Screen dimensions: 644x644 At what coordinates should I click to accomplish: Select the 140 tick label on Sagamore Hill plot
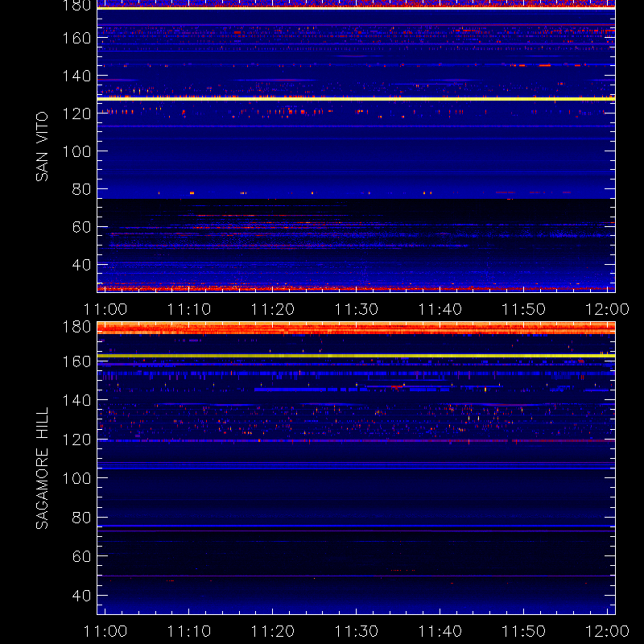pyautogui.click(x=76, y=400)
